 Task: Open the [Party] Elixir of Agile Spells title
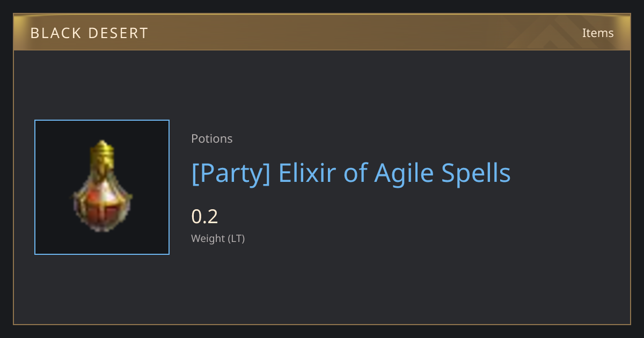click(x=351, y=173)
